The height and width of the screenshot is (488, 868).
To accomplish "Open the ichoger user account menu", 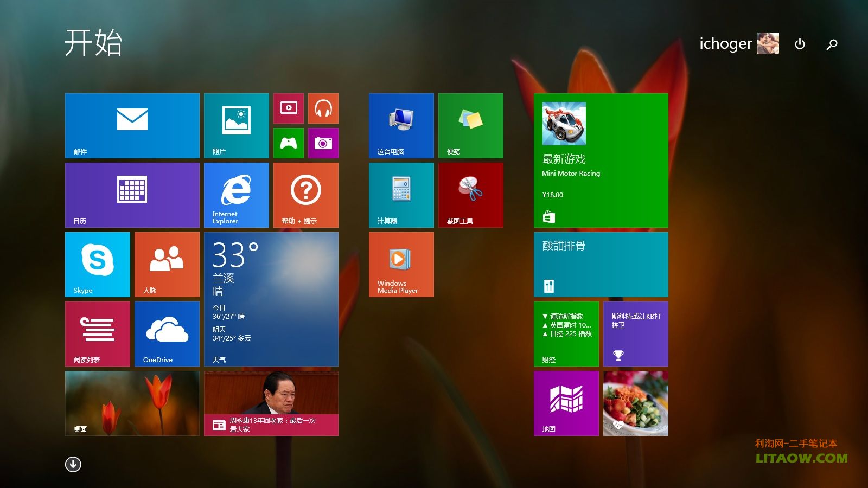I will (x=739, y=43).
